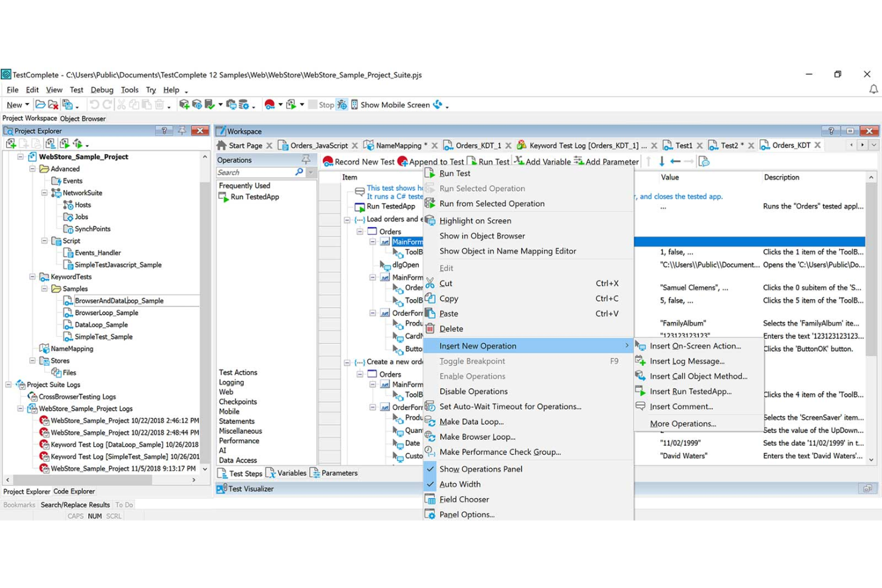The width and height of the screenshot is (882, 588).
Task: Click the search magnifier in Operations panel
Action: click(x=299, y=172)
